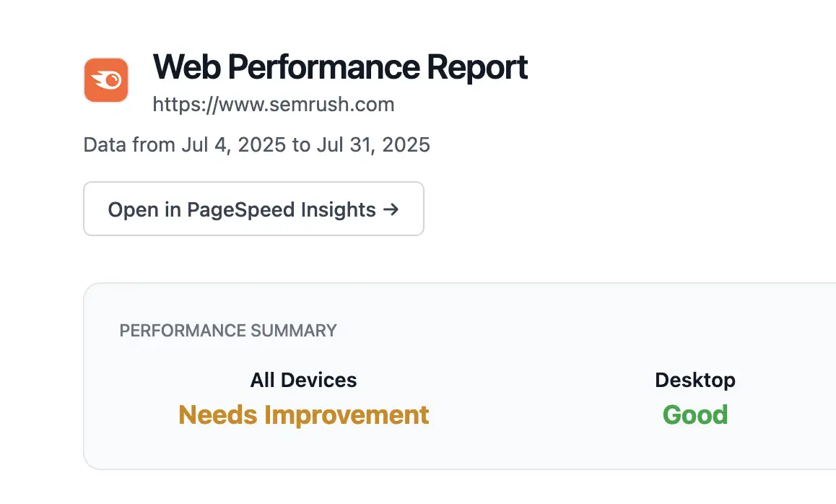Click the arrow icon inside the PageSpeed button
The width and height of the screenshot is (836, 504).
[391, 209]
